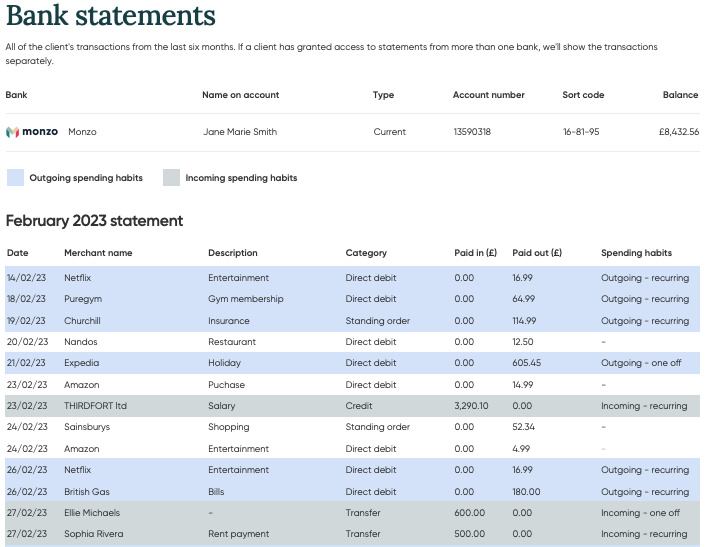The height and width of the screenshot is (547, 707).
Task: Click the Holiday description
Action: pos(225,363)
